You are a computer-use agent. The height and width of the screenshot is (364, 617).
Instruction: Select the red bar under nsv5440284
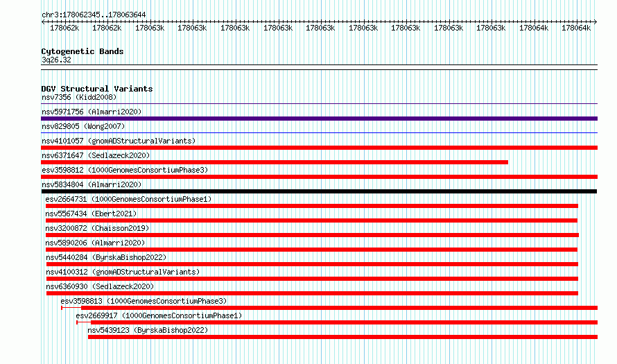click(x=312, y=264)
